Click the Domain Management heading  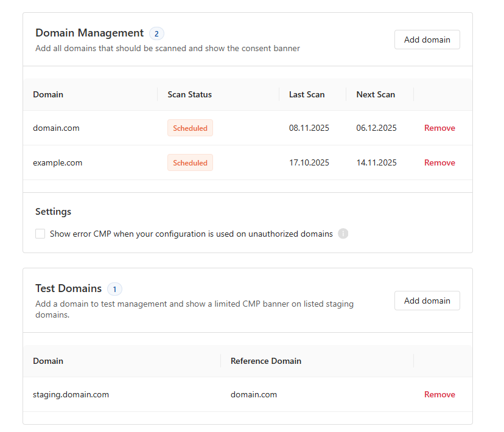point(89,33)
